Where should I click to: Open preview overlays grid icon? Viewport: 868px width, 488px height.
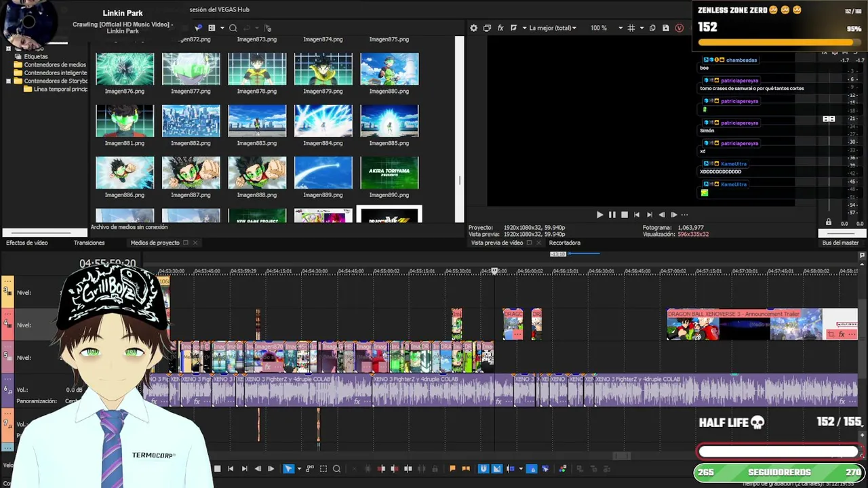[x=631, y=28]
